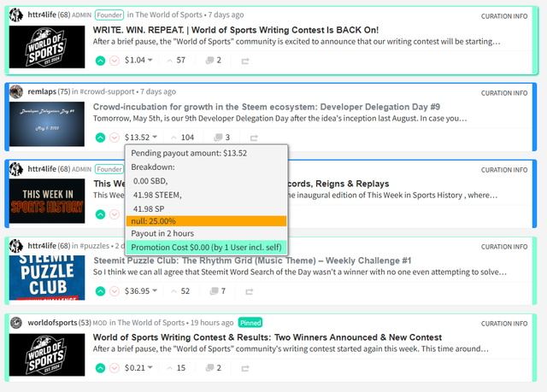
Task: Select the '0.00 SBD,' breakdown entry
Action: pos(150,181)
